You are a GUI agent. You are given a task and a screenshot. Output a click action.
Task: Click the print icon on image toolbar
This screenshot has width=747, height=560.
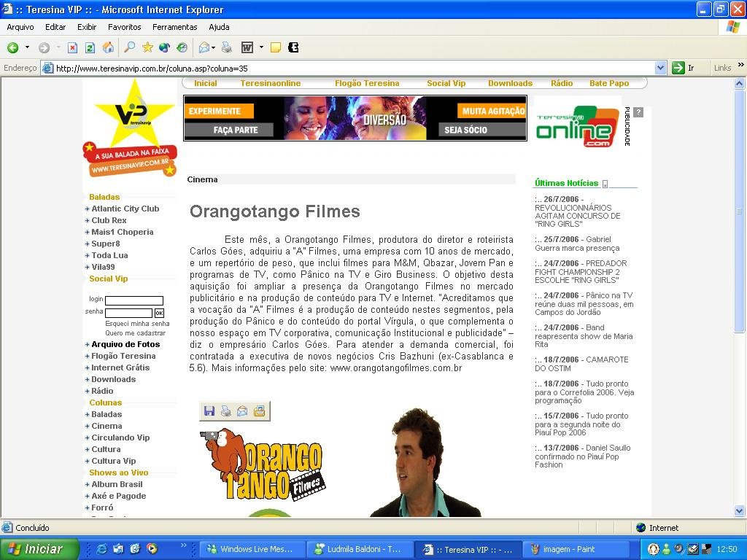(226, 411)
